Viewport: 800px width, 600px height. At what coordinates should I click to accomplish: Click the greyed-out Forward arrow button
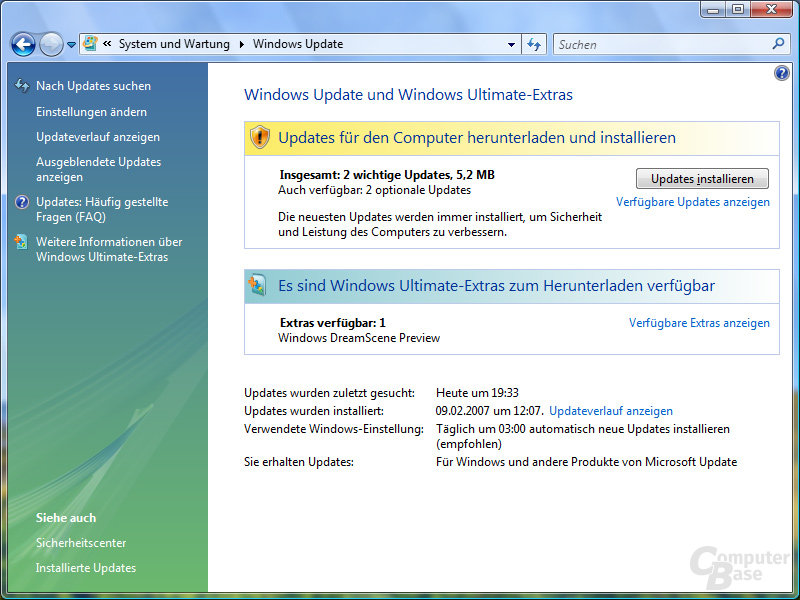coord(51,44)
